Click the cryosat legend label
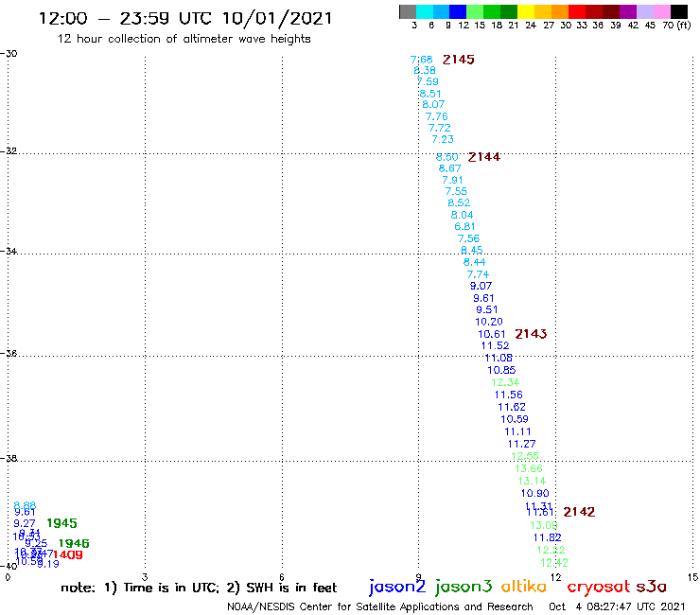This screenshot has height=615, width=700. (x=599, y=588)
